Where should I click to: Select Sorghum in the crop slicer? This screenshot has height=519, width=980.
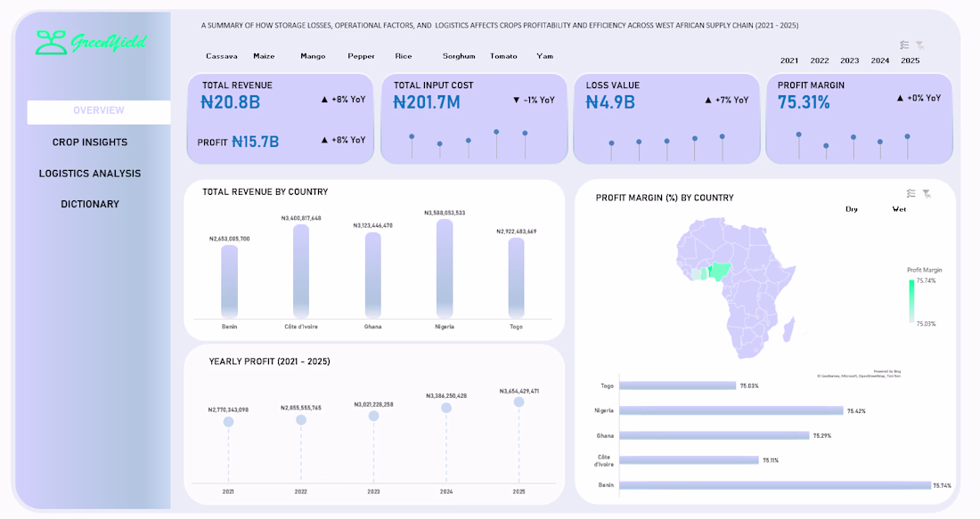459,56
